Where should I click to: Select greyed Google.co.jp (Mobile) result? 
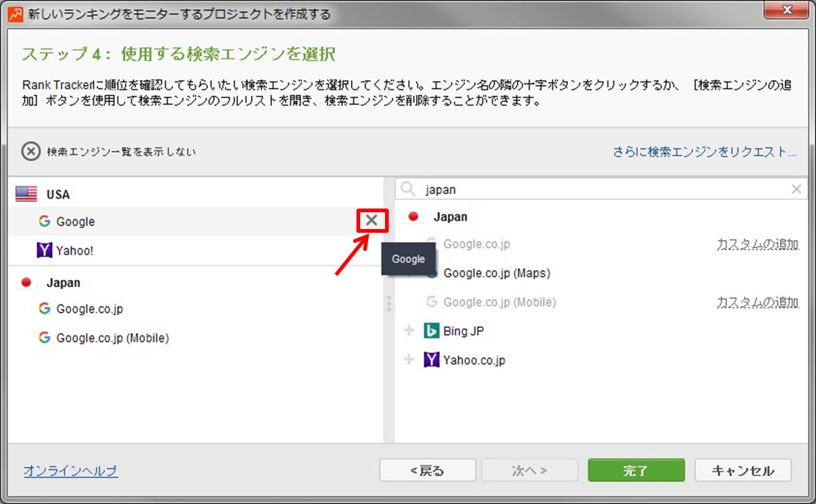coord(500,302)
